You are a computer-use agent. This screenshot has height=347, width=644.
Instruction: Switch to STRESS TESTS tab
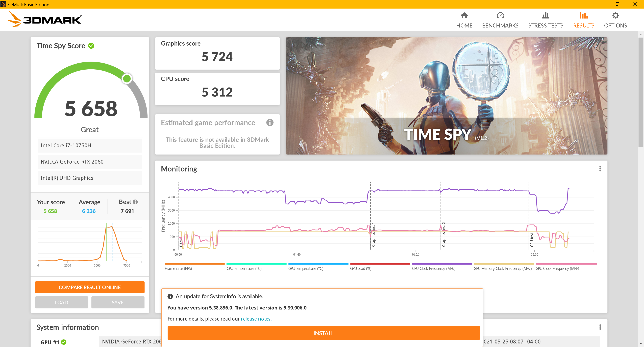pos(546,20)
